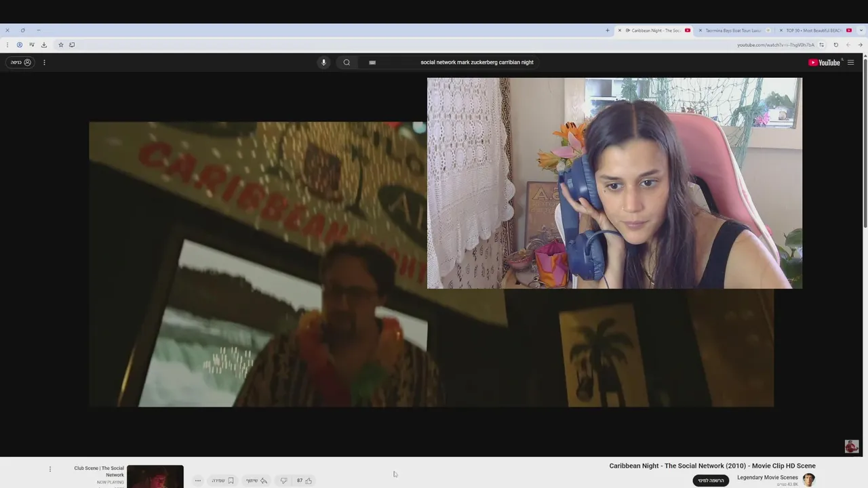Save the video to playlist
This screenshot has height=488, width=868.
pyautogui.click(x=222, y=481)
